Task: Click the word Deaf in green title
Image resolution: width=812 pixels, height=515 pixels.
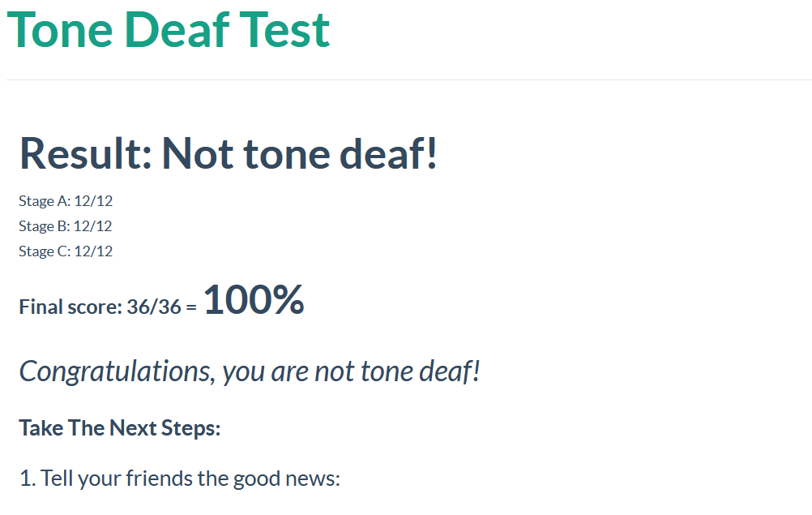Action: click(x=177, y=30)
